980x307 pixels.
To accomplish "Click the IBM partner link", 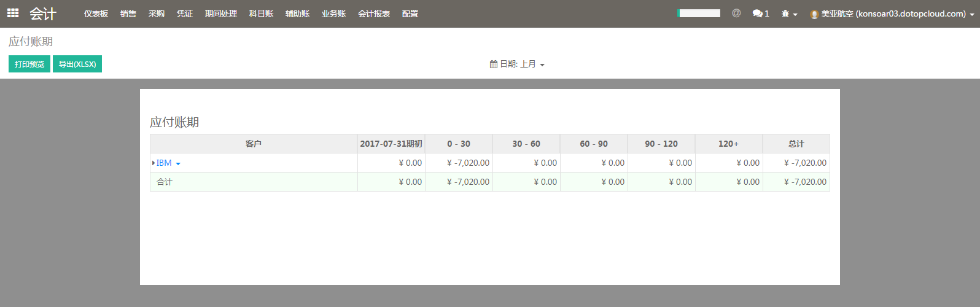I will (164, 163).
